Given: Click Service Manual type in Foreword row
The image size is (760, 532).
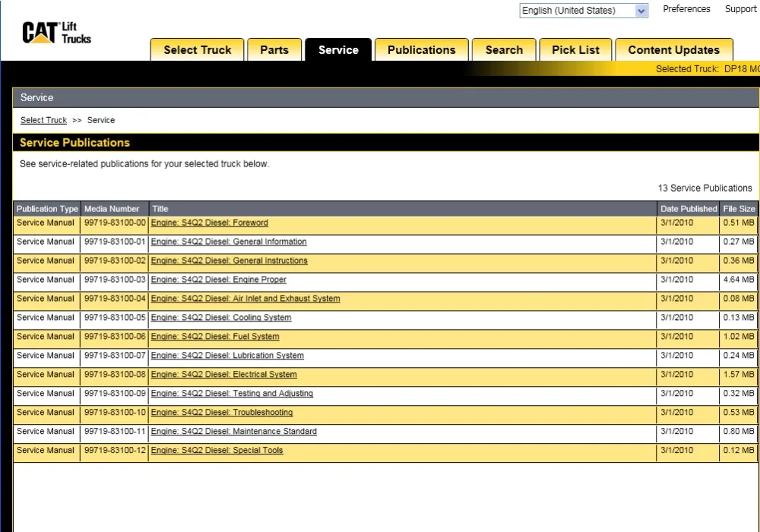Looking at the screenshot, I should [46, 223].
